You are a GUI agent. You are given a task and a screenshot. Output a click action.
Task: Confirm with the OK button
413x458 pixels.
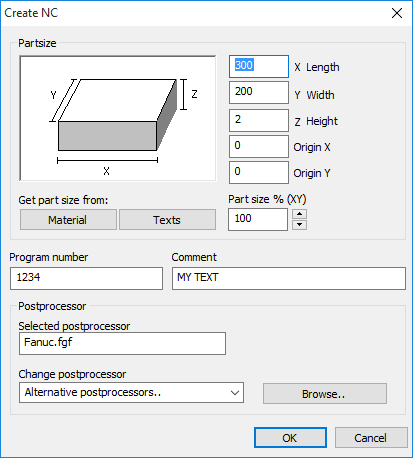pos(290,438)
